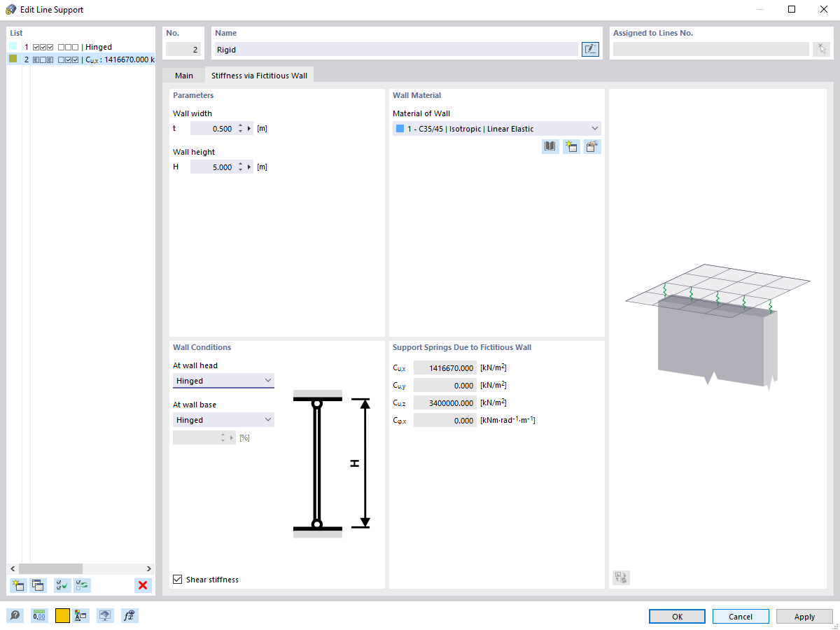Open the Material of Wall dropdown
The height and width of the screenshot is (630, 840).
[594, 128]
